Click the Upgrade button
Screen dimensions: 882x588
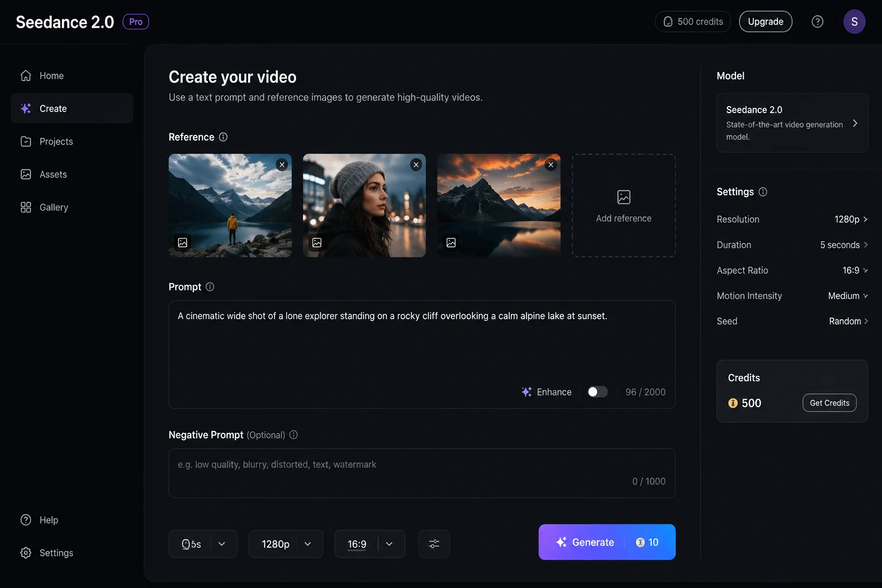pyautogui.click(x=765, y=22)
